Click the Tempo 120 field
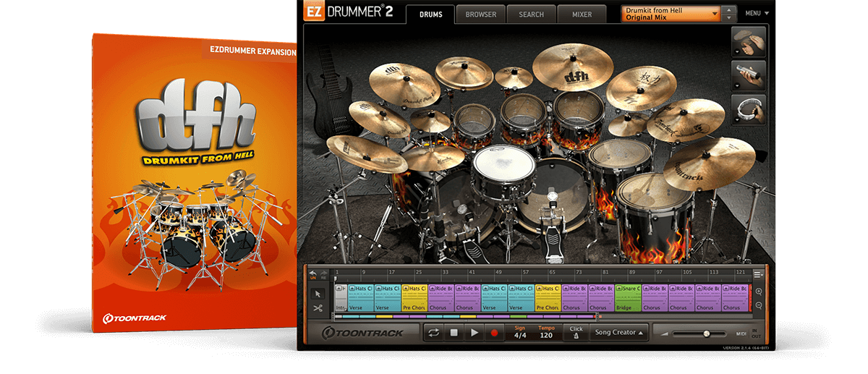The height and width of the screenshot is (374, 868). coord(546,333)
